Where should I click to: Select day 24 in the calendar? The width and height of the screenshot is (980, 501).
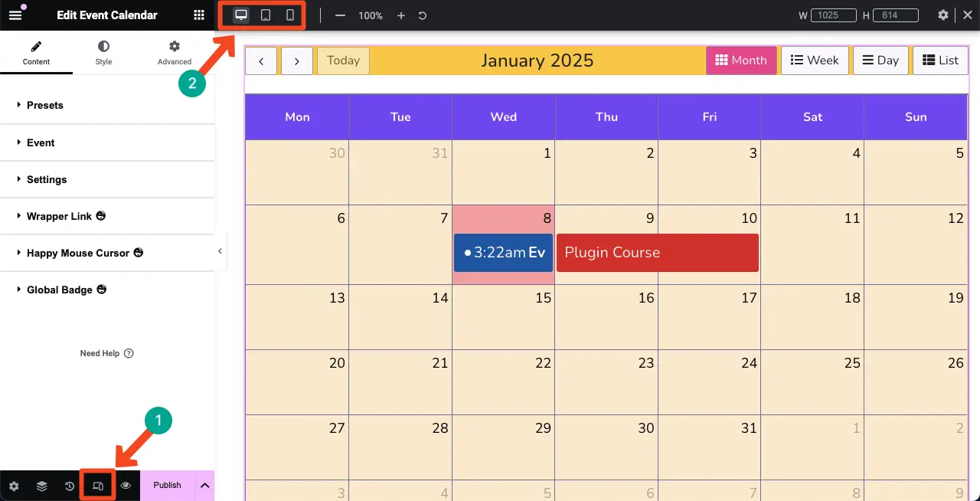[x=709, y=382]
